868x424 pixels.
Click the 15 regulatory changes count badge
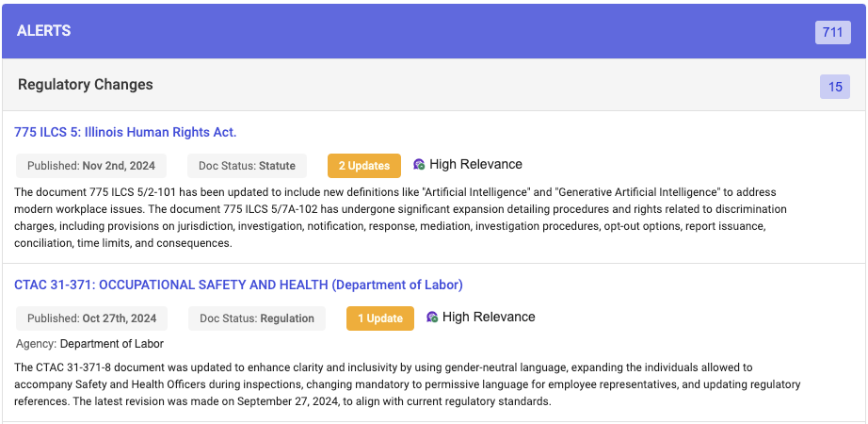834,87
